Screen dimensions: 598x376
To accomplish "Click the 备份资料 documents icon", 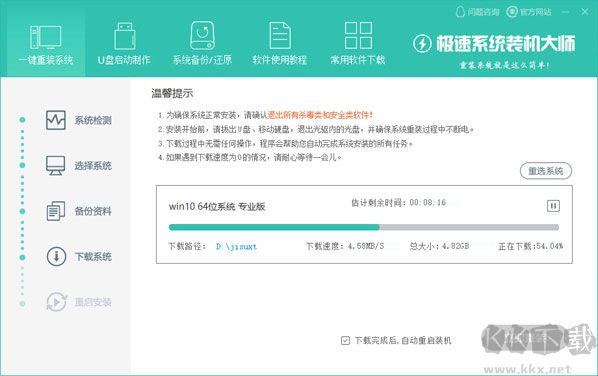I will coord(56,211).
